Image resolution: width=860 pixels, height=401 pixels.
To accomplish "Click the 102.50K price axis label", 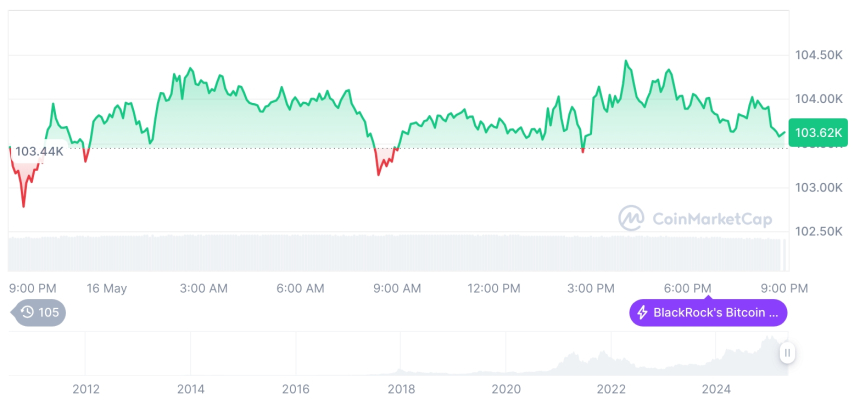I will pos(816,231).
